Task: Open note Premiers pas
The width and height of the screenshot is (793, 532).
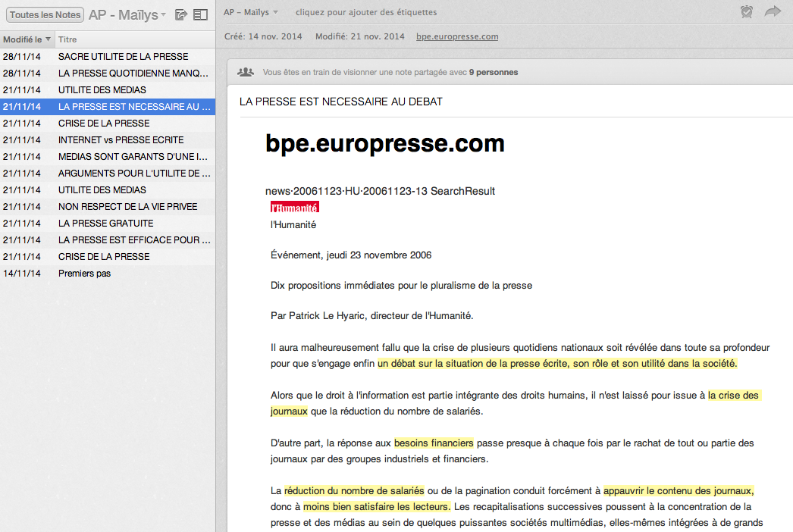Action: pyautogui.click(x=108, y=274)
